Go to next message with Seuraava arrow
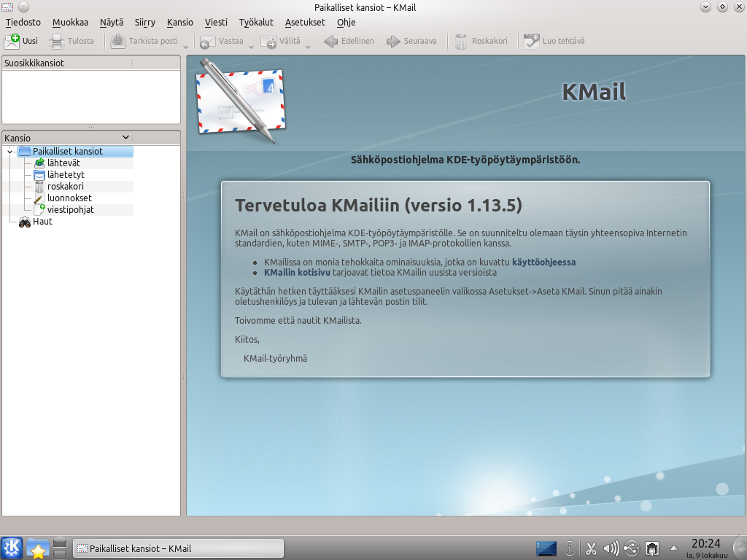 [393, 42]
